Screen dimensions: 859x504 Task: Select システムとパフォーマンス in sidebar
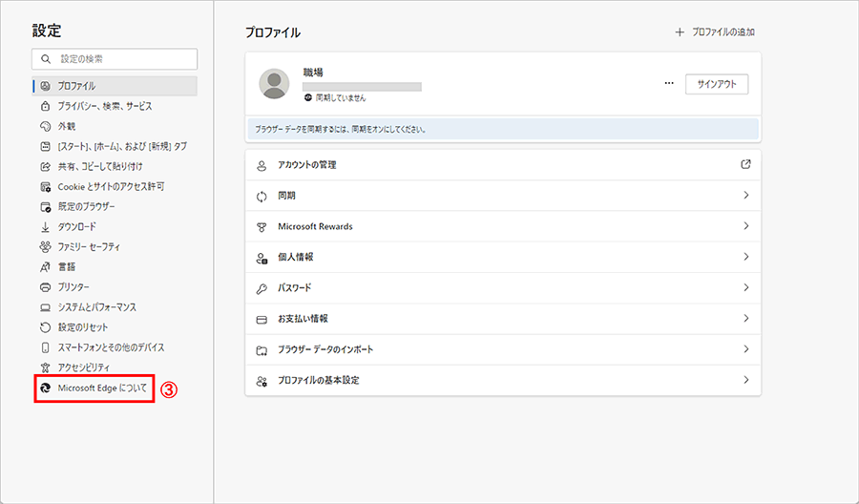(115, 307)
